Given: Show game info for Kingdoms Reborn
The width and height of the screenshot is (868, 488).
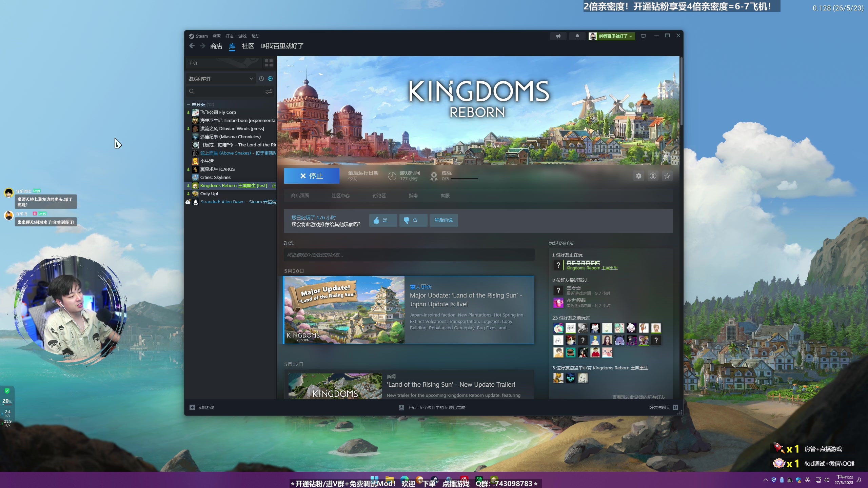Looking at the screenshot, I should [x=653, y=176].
